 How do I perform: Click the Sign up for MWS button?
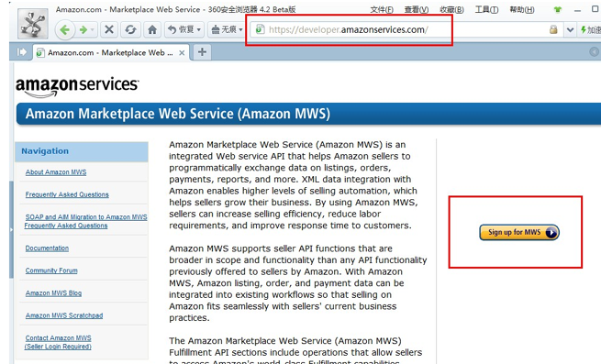click(519, 232)
